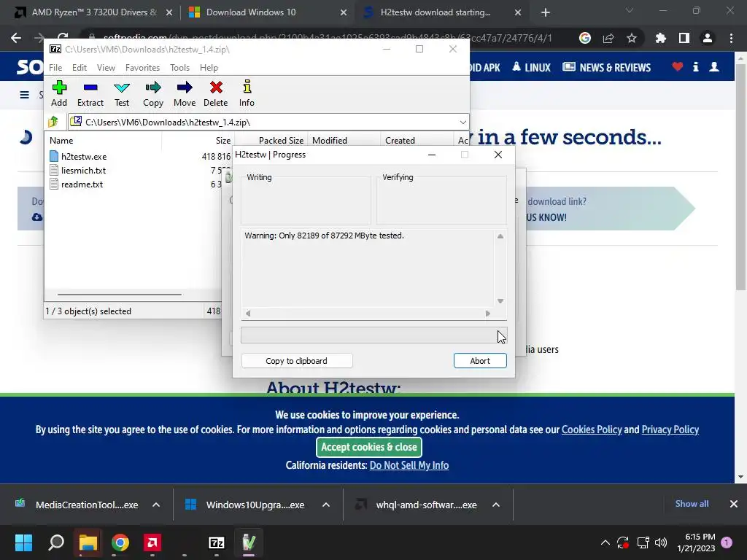Open the Cookies Policy link
Screen dimensions: 747x560
pyautogui.click(x=592, y=429)
